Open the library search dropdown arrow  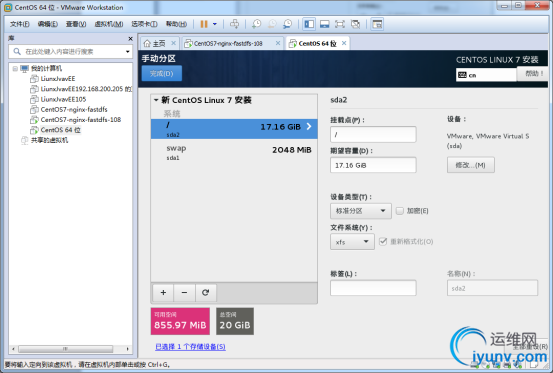click(128, 52)
